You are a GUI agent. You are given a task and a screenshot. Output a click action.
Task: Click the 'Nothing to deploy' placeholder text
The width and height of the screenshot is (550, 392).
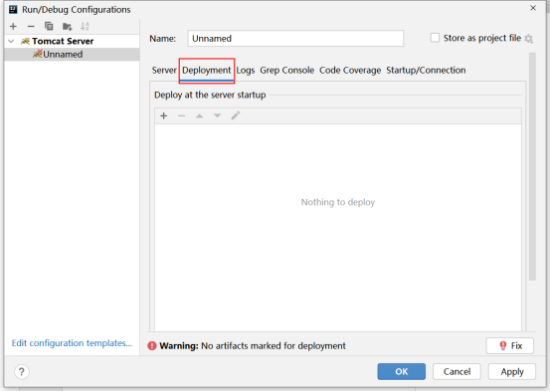338,202
